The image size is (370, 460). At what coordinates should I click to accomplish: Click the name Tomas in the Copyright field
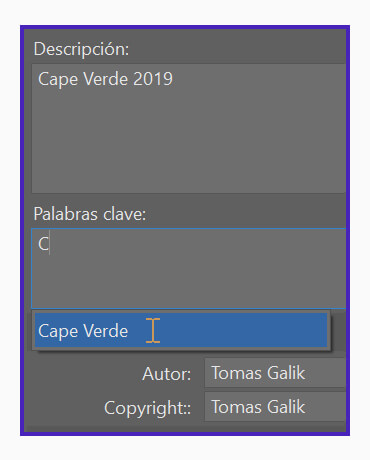(237, 407)
